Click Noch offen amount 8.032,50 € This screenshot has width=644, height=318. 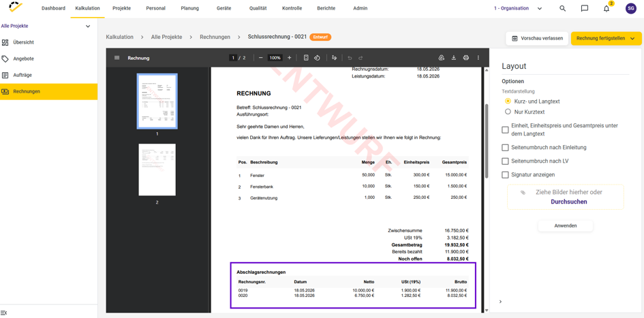pyautogui.click(x=457, y=259)
